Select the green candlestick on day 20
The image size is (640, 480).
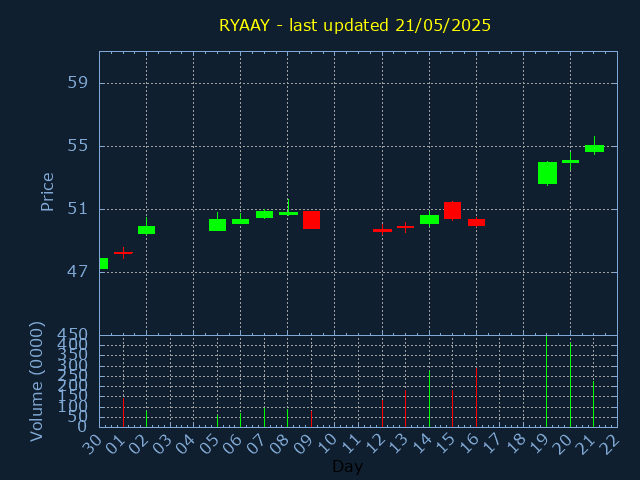(571, 161)
